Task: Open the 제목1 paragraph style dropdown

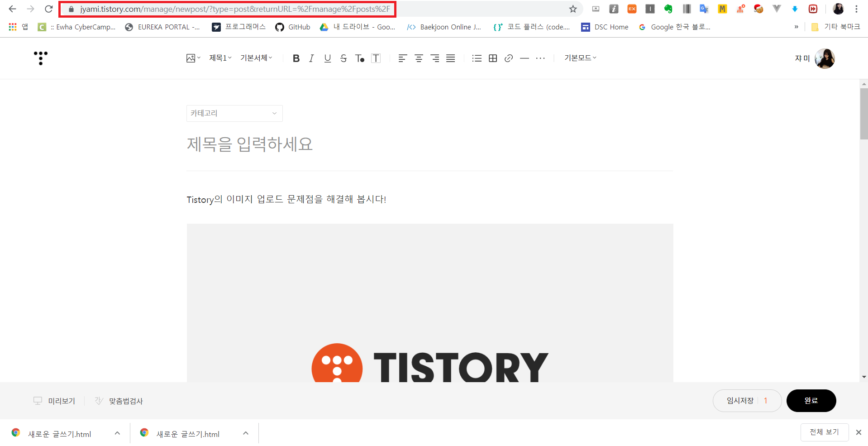Action: 220,58
